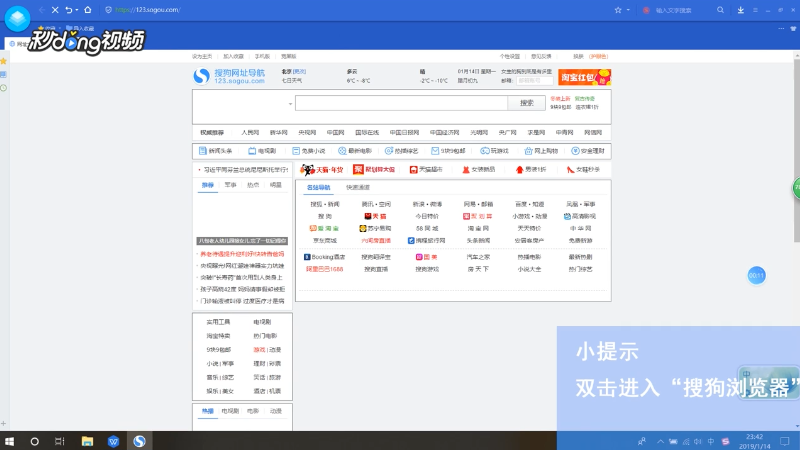800x450 pixels.
Task: Click the address bar URL 123.sogou.com
Action: point(147,10)
